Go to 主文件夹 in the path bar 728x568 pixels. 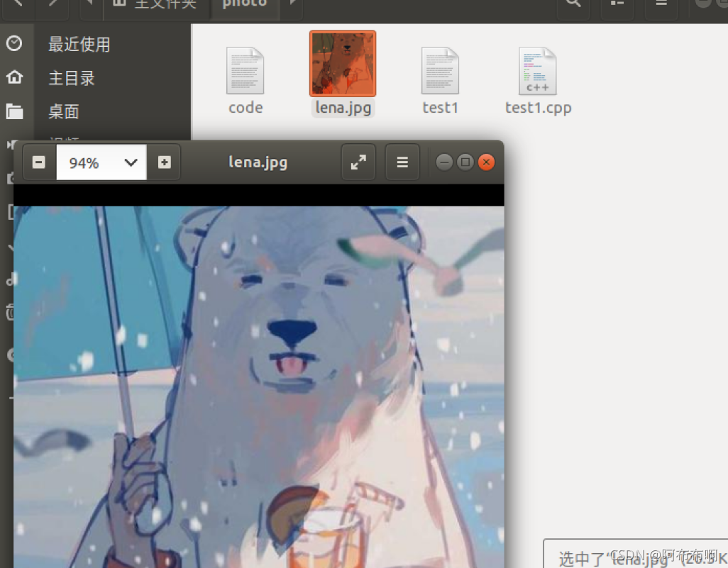click(157, 5)
